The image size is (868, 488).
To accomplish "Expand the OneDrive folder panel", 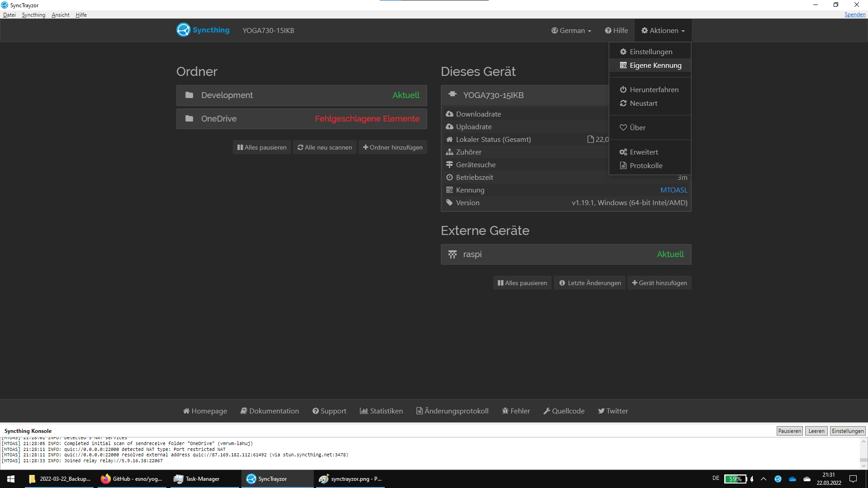I will click(302, 119).
